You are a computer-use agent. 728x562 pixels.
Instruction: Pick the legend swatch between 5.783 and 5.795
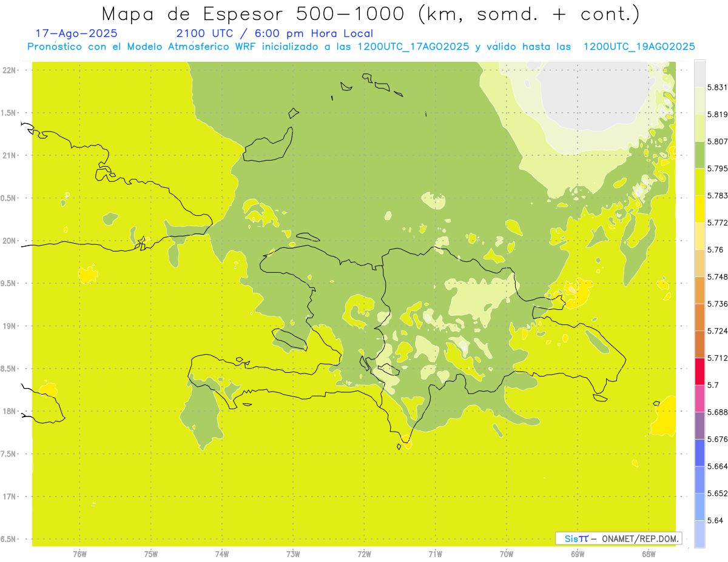699,181
